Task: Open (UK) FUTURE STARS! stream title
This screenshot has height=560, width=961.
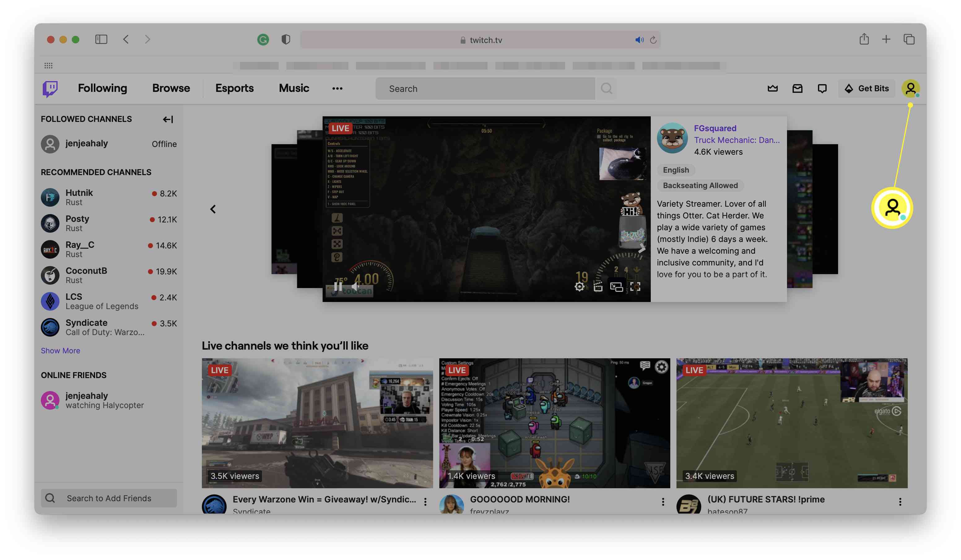Action: pos(766,499)
